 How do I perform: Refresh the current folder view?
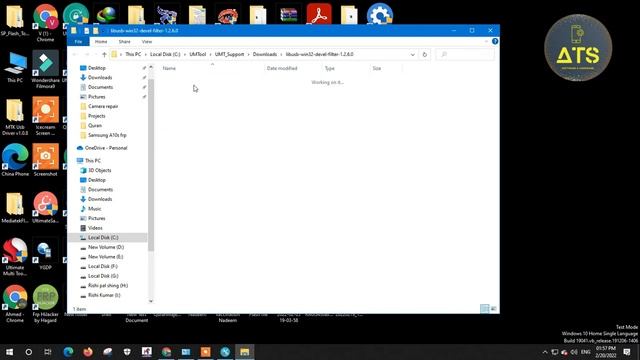click(x=424, y=54)
